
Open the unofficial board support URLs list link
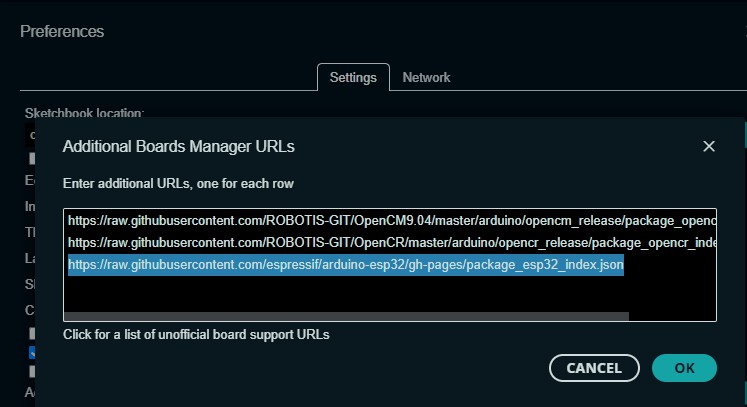[x=196, y=334]
